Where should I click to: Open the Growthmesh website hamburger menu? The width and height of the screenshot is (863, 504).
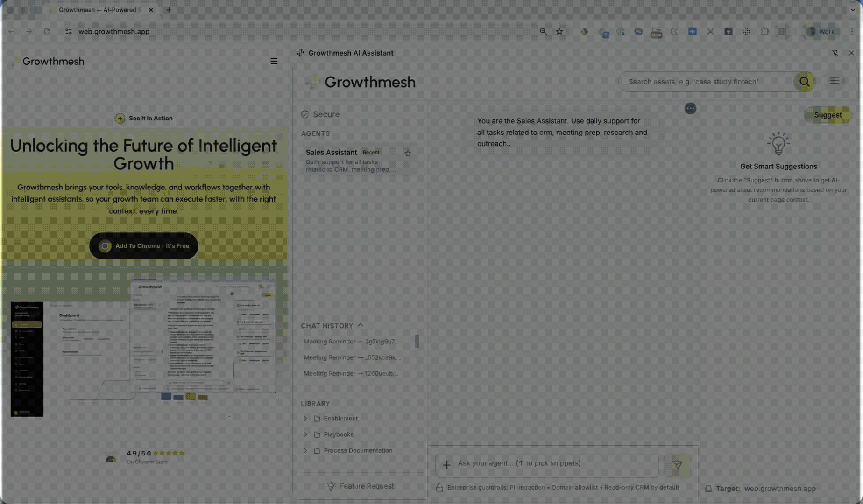[x=274, y=61]
